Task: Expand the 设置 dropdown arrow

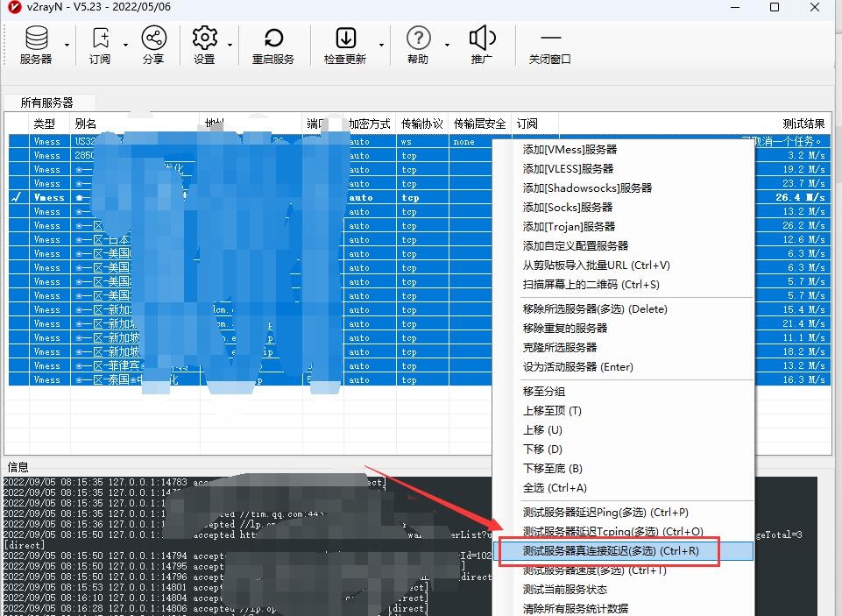Action: (230, 45)
